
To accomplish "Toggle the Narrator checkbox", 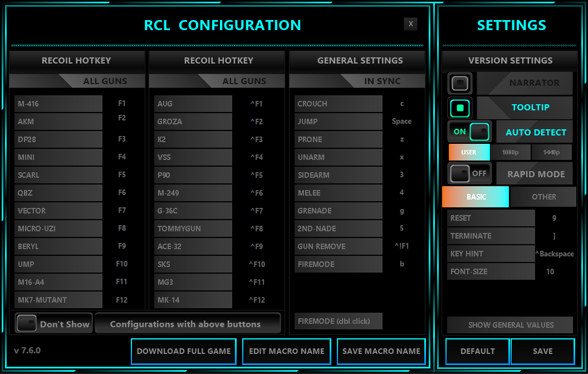I will [x=460, y=83].
